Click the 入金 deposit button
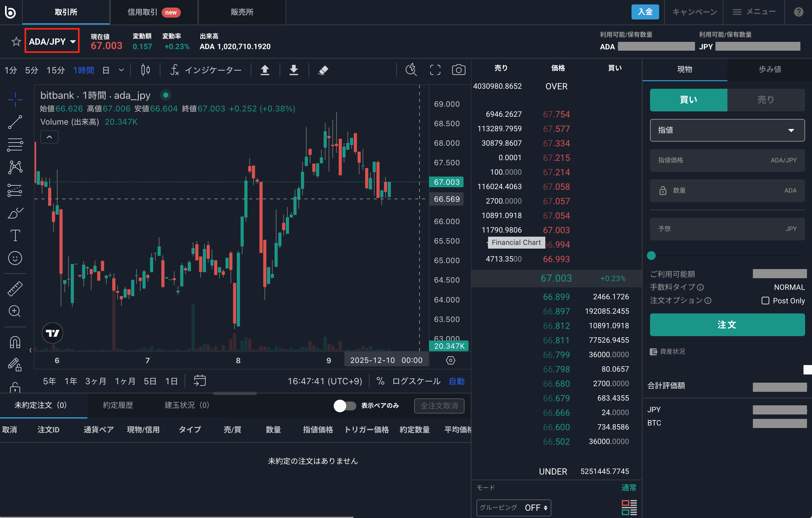The width and height of the screenshot is (812, 518). pyautogui.click(x=645, y=12)
